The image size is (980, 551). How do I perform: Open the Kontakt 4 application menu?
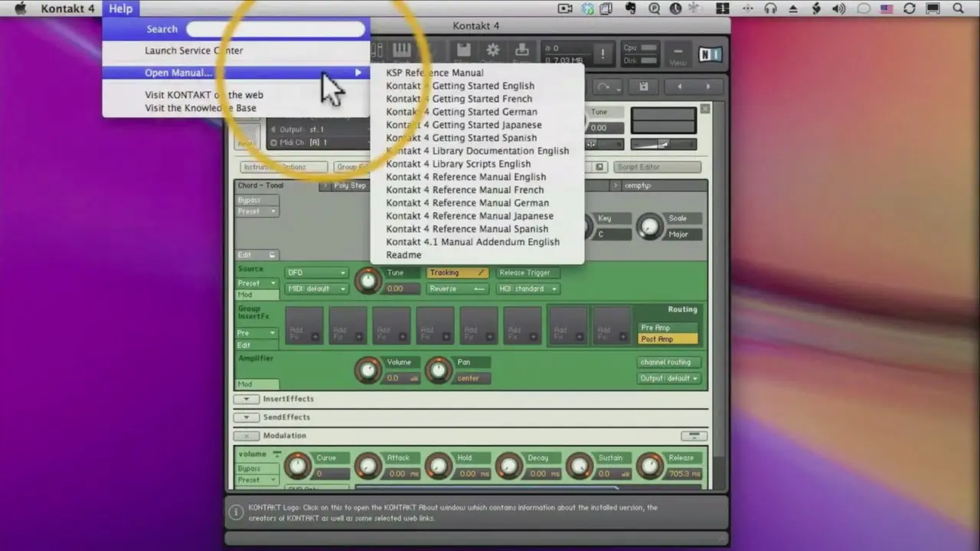[67, 8]
